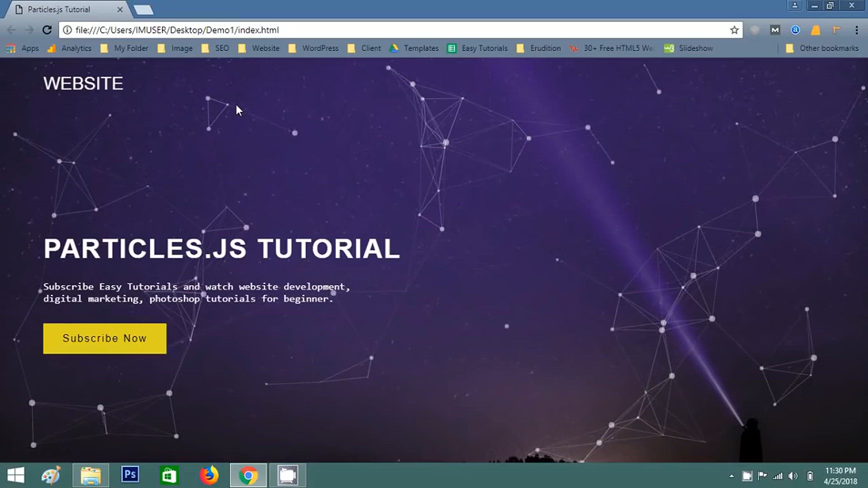
Task: Open the Windows Start menu
Action: tap(16, 475)
